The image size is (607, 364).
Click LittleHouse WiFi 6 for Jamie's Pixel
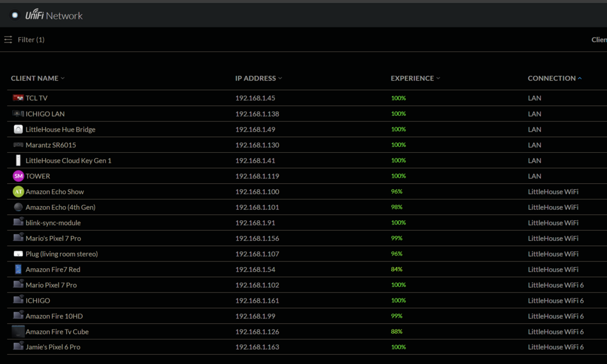pyautogui.click(x=555, y=347)
